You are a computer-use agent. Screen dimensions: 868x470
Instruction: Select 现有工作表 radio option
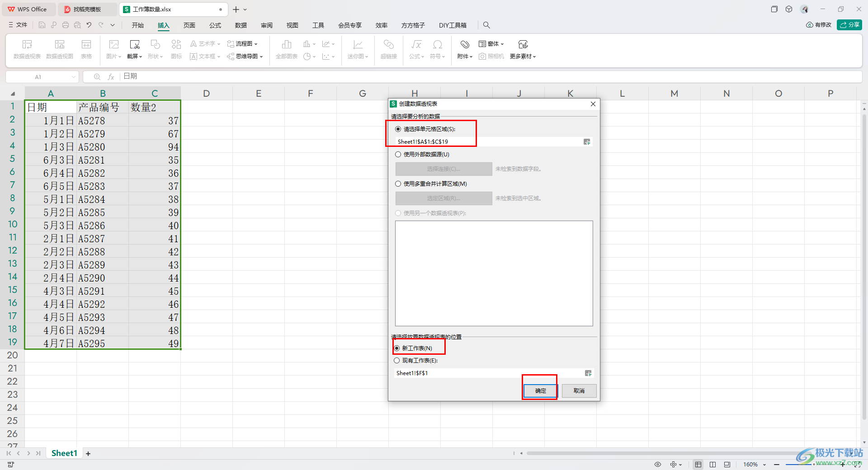[397, 361]
